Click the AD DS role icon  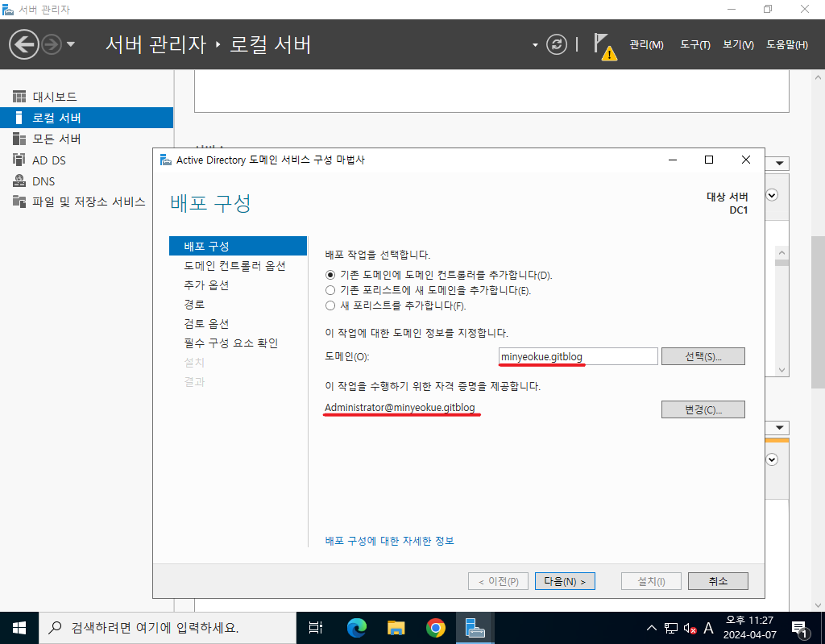pos(19,160)
